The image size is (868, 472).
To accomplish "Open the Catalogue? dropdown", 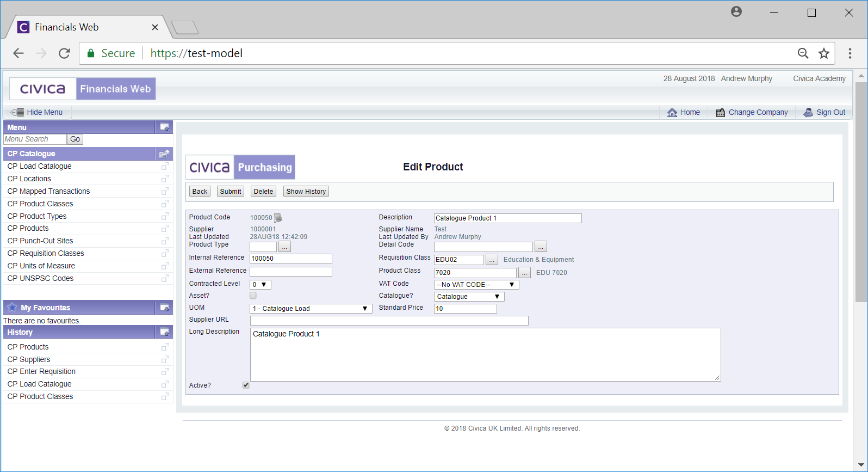I will tap(469, 297).
